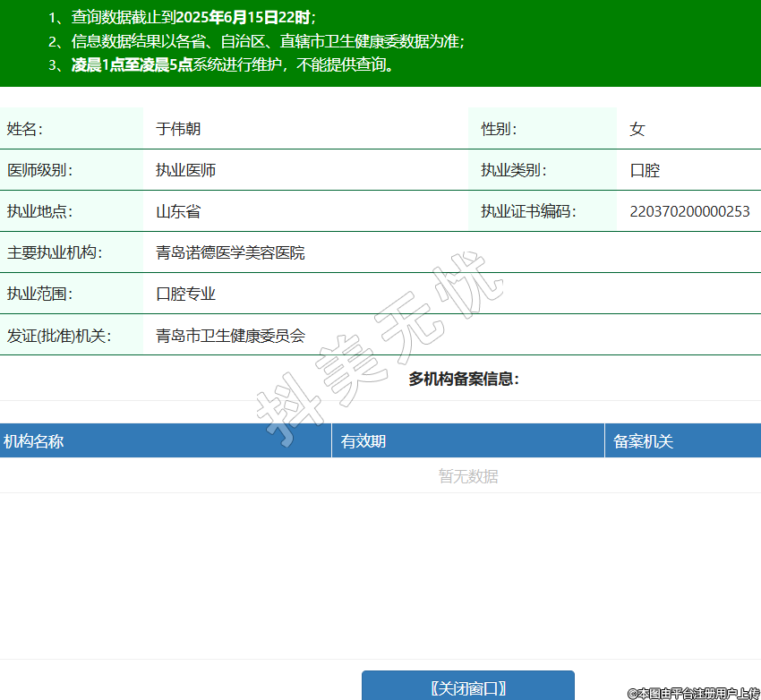This screenshot has width=761, height=700.
Task: Click the 多机构备案信息 section heading
Action: pyautogui.click(x=464, y=379)
